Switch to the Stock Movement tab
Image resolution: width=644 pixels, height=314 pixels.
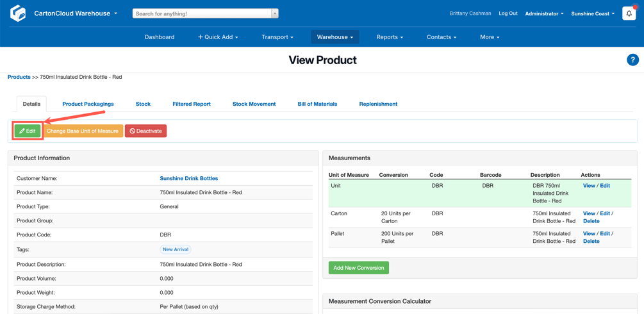[x=254, y=104]
